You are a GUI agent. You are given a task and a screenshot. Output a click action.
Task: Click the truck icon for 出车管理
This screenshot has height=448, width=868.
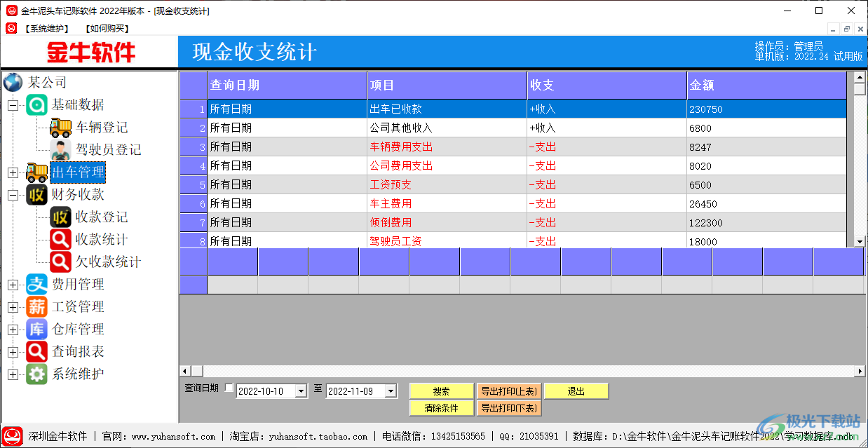36,172
